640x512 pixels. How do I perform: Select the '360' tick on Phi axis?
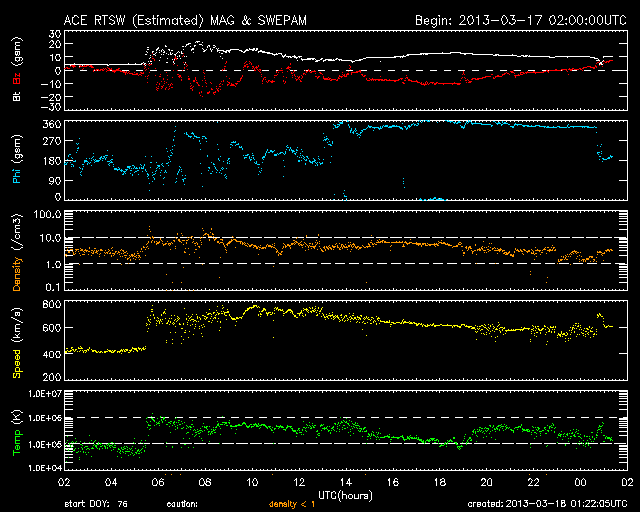pyautogui.click(x=52, y=125)
